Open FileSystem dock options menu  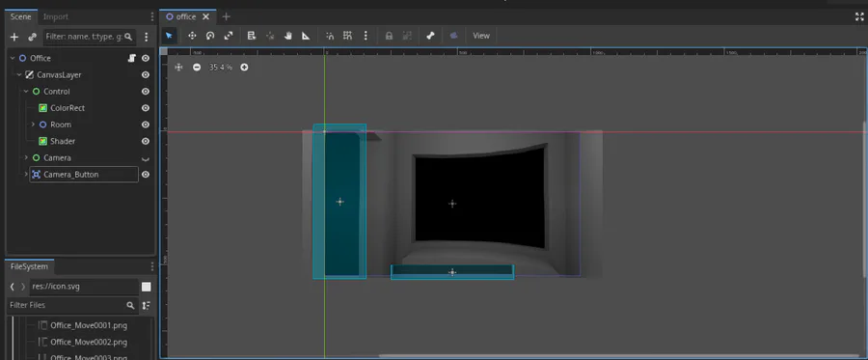[152, 267]
